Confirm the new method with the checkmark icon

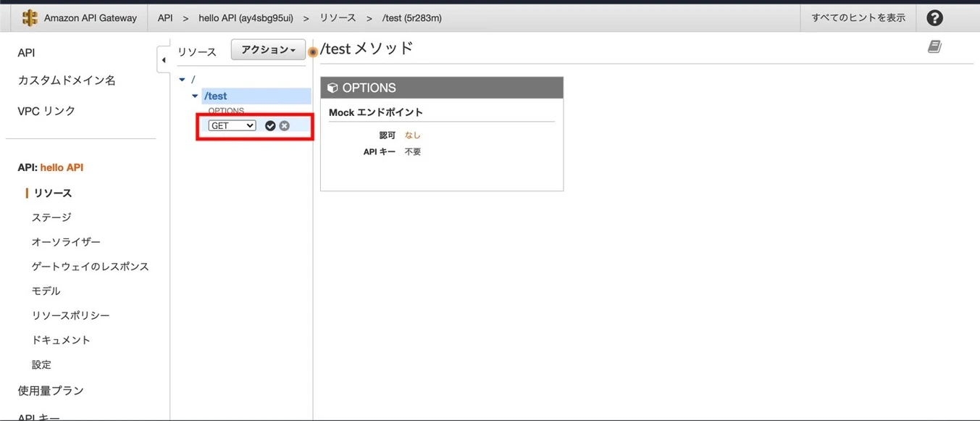click(x=270, y=125)
